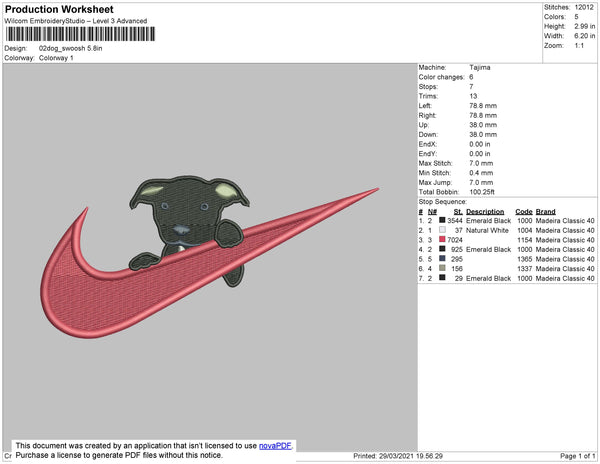Screen dimensions: 600x464
Task: Click the 'Max Jump:' label
Action: coord(435,182)
